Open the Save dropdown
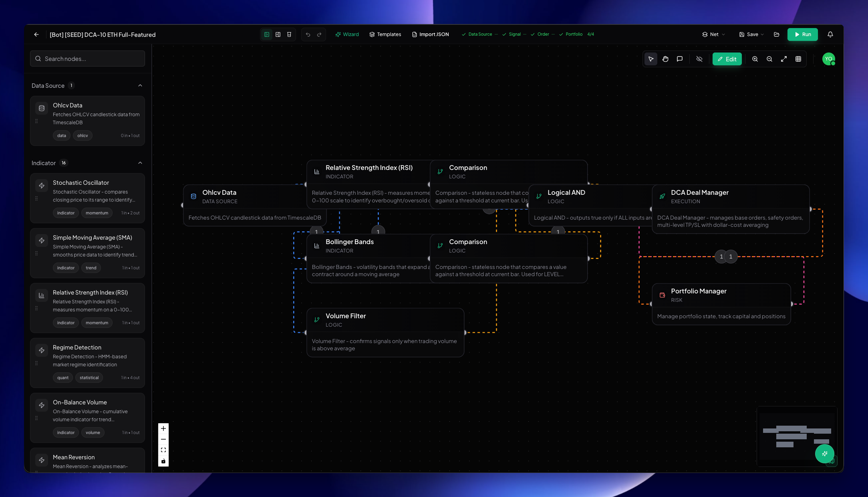This screenshot has width=868, height=497. tap(751, 34)
